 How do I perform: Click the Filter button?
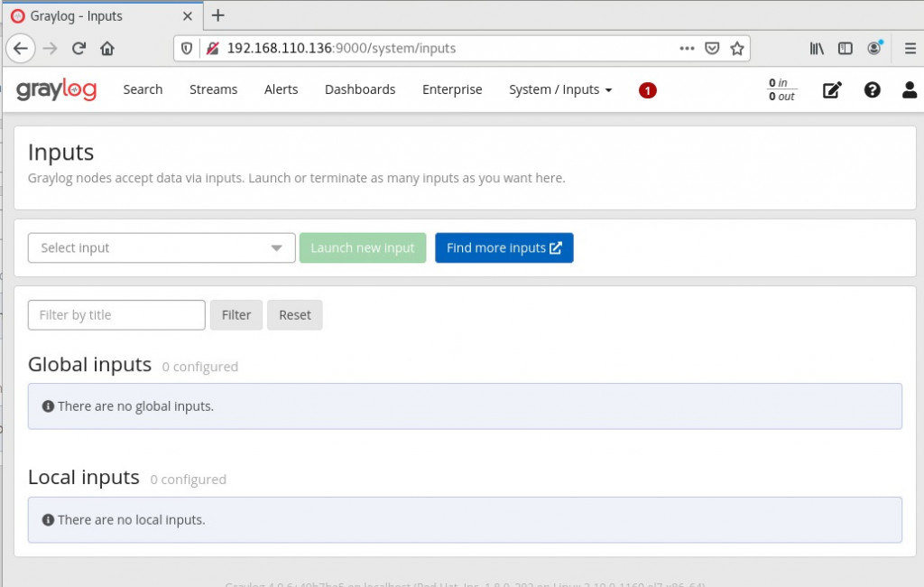(236, 315)
